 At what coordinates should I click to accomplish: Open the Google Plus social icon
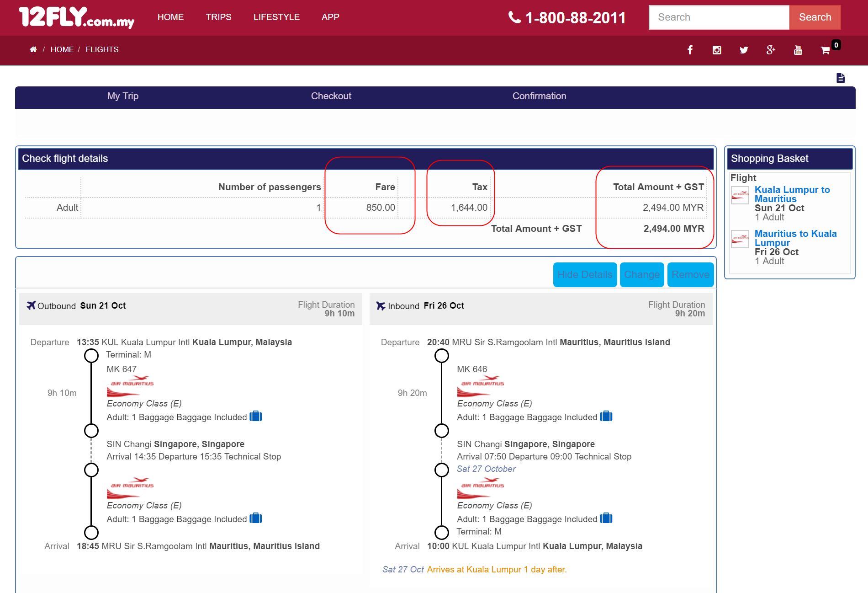coord(771,50)
